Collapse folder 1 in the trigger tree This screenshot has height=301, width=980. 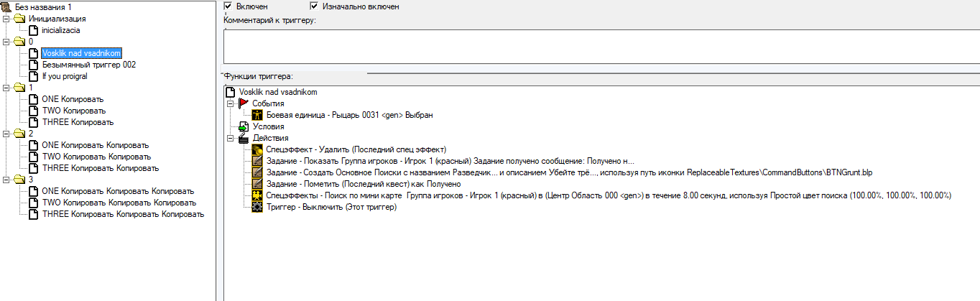[x=6, y=87]
